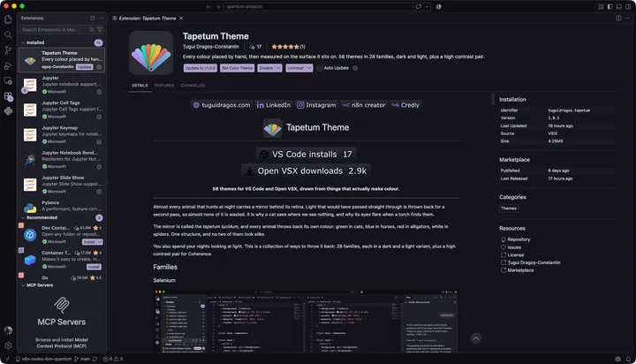This screenshot has height=364, width=636.
Task: Switch to the Changelog tab
Action: coord(193,85)
